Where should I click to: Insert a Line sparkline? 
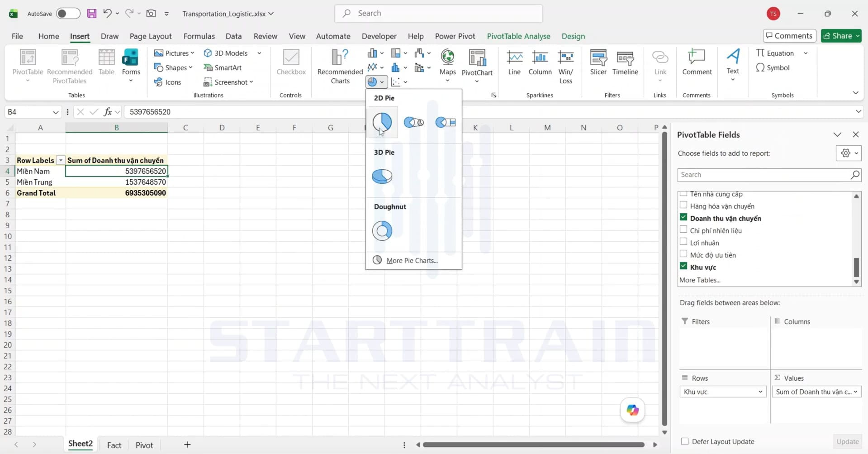[514, 63]
